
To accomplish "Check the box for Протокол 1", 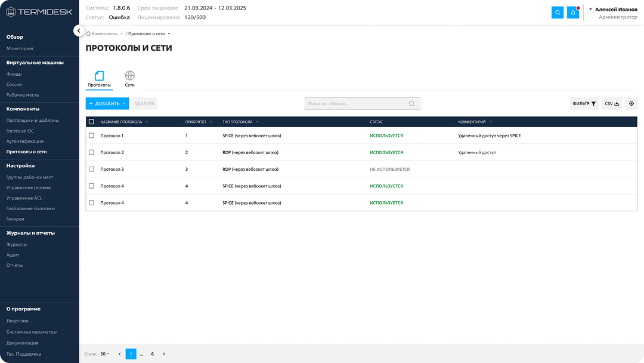I will (91, 136).
